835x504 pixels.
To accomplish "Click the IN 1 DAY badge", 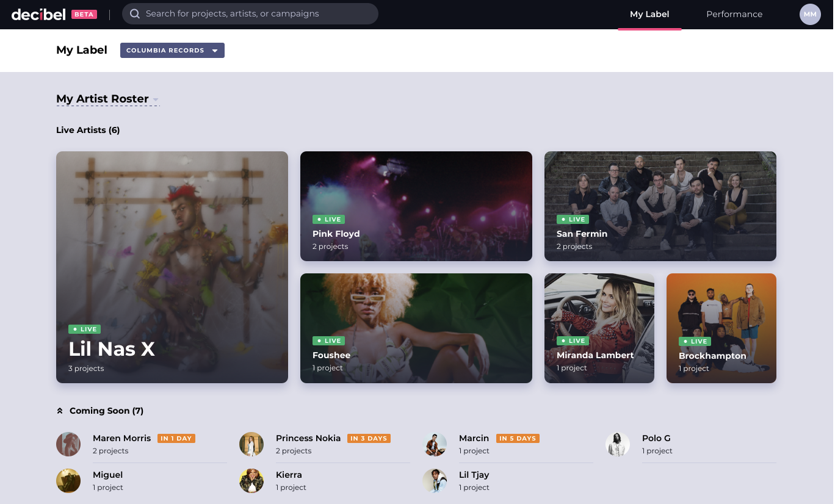I will coord(176,438).
